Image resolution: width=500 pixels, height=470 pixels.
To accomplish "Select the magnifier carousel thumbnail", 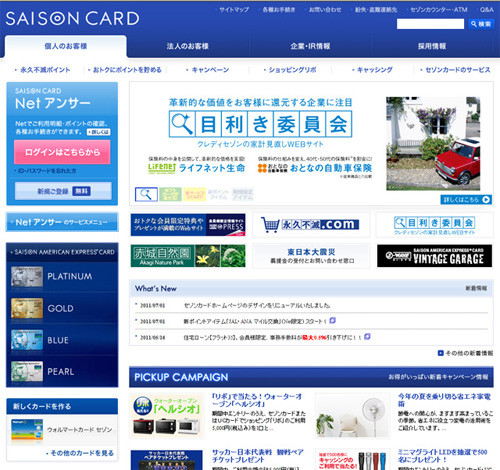I will [146, 194].
